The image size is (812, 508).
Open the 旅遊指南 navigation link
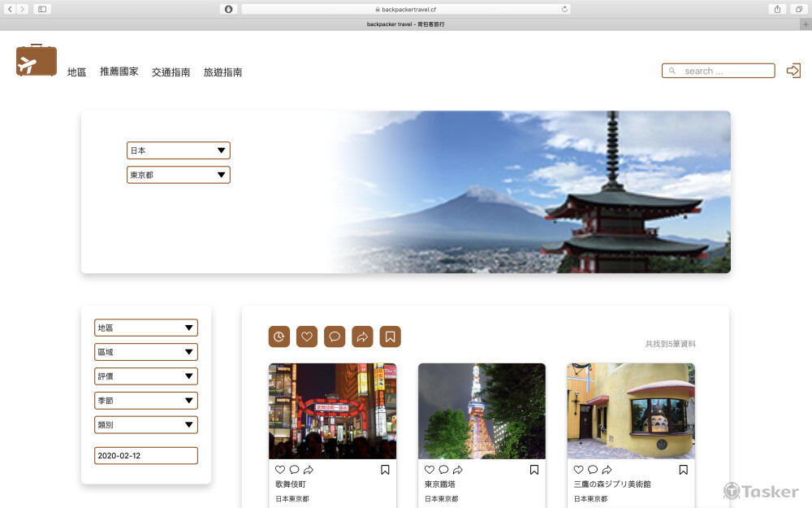pos(222,72)
